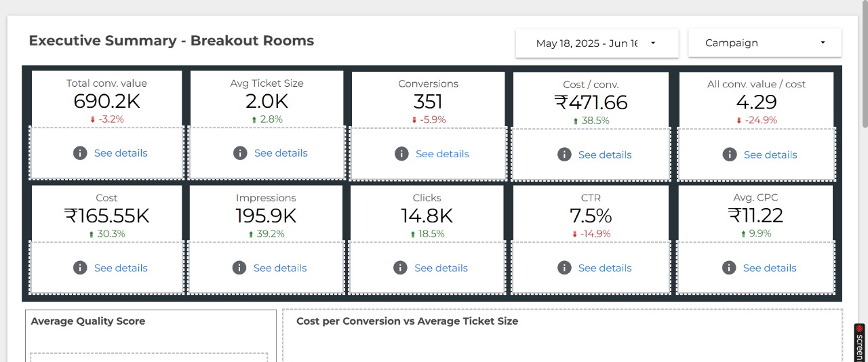Open See details for All conv. value / cost
868x362 pixels.
tap(770, 155)
